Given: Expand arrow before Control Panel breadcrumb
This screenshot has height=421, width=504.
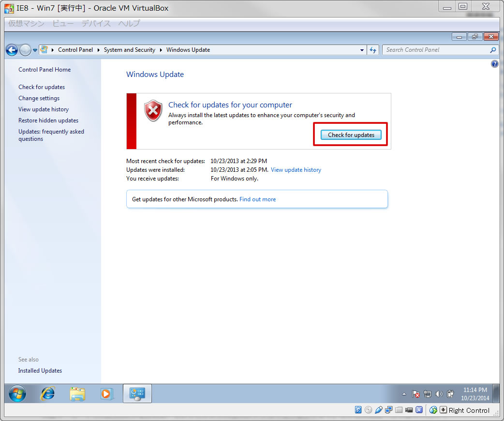Looking at the screenshot, I should [52, 50].
